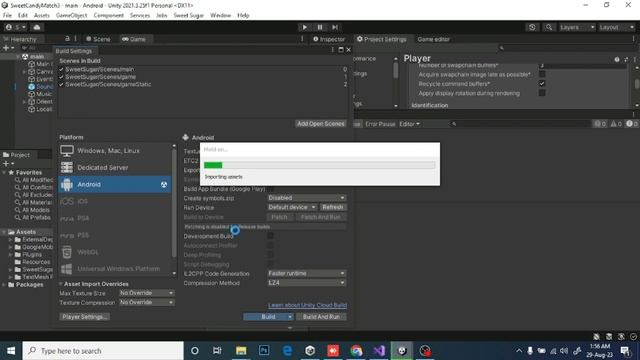Open the console Editor dropdown
640x360 pixels.
(x=409, y=124)
